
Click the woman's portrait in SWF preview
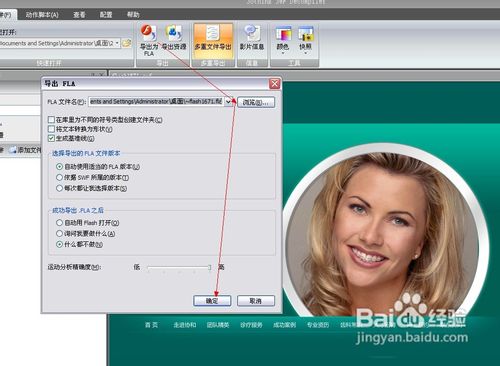coord(383,233)
